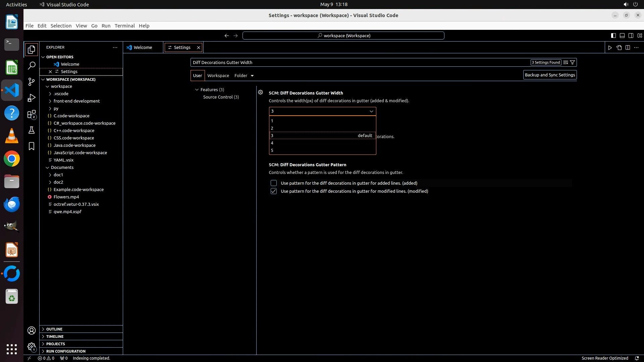Uncheck pattern for modified lines checkbox
Screen dimensions: 644x362
point(274,191)
